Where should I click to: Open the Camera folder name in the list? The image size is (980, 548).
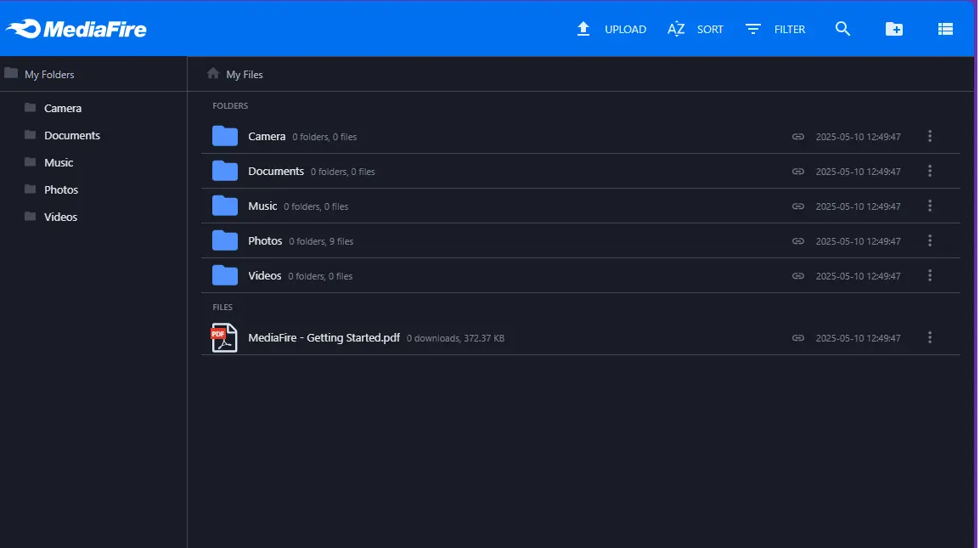[267, 137]
